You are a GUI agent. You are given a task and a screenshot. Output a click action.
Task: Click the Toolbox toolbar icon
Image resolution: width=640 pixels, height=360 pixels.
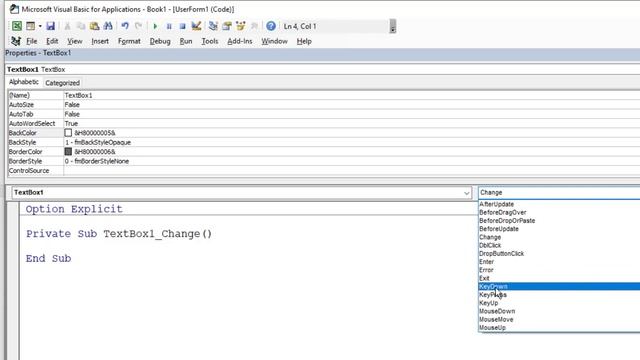[x=254, y=26]
